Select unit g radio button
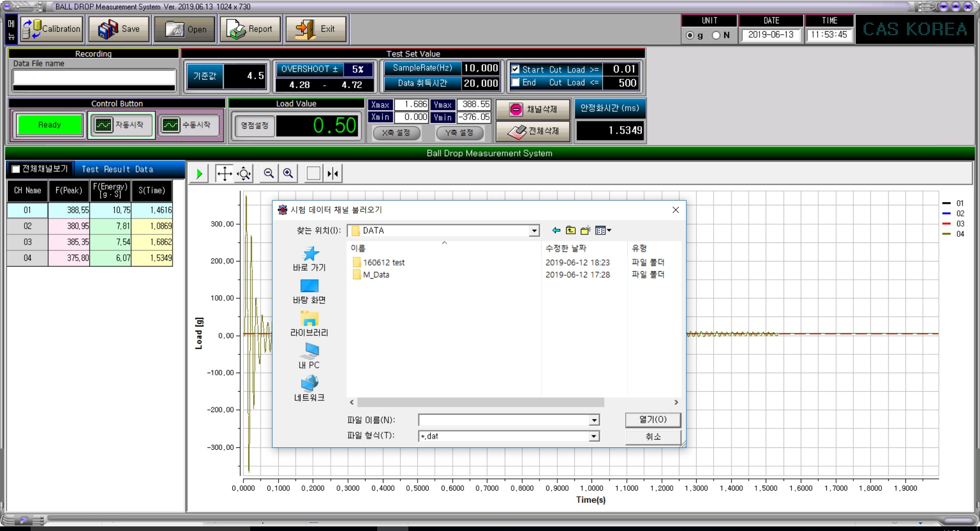Screen dimensions: 980x531 tap(690, 36)
